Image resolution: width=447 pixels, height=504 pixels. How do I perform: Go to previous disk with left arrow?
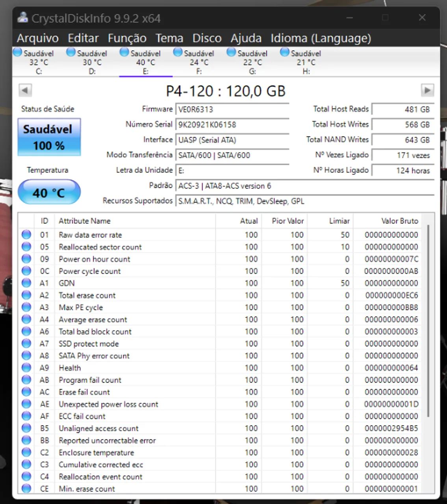pos(25,90)
